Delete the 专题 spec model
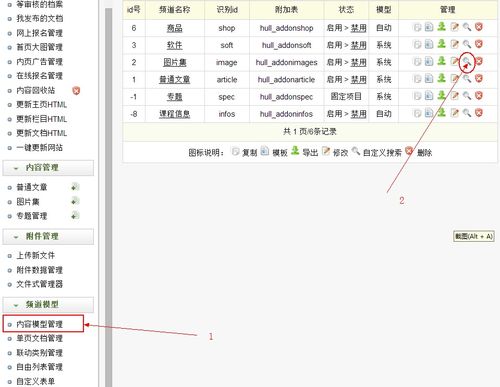The width and height of the screenshot is (500, 387). (x=479, y=96)
